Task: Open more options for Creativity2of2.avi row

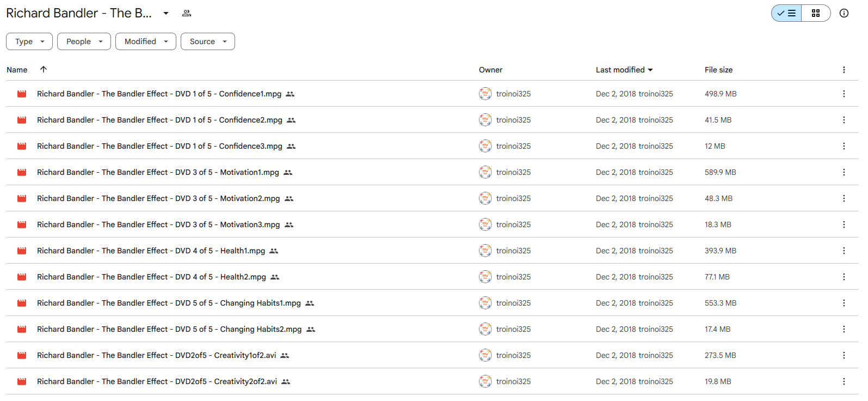Action: tap(844, 381)
